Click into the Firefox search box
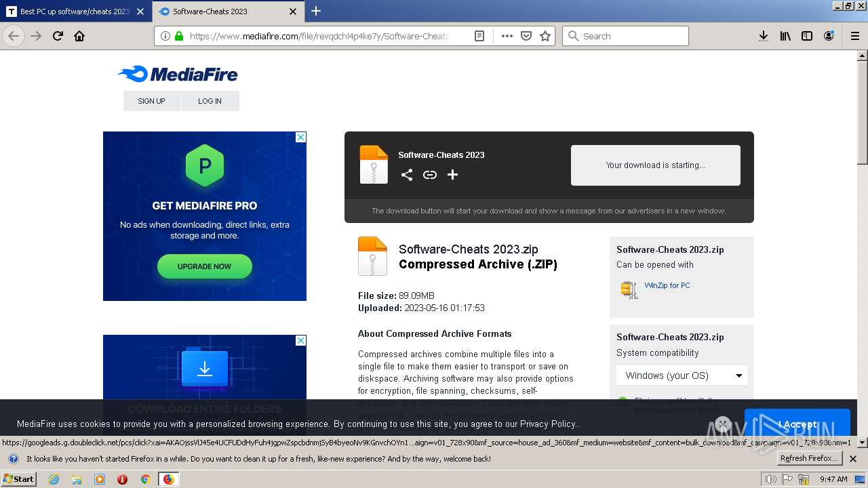Viewport: 868px width, 488px height. click(625, 36)
